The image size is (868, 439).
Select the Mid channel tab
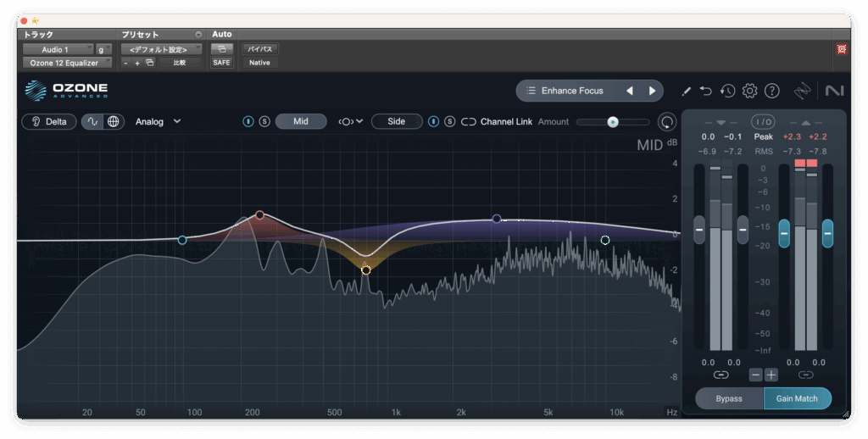(x=300, y=121)
